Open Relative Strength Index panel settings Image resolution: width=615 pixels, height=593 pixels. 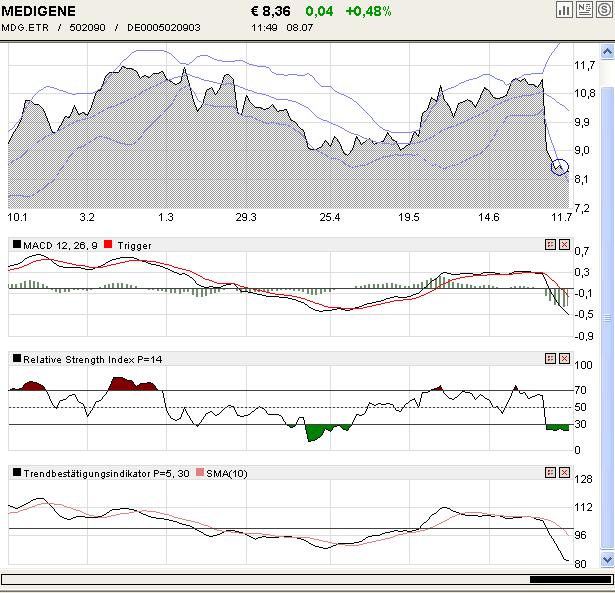click(x=550, y=358)
